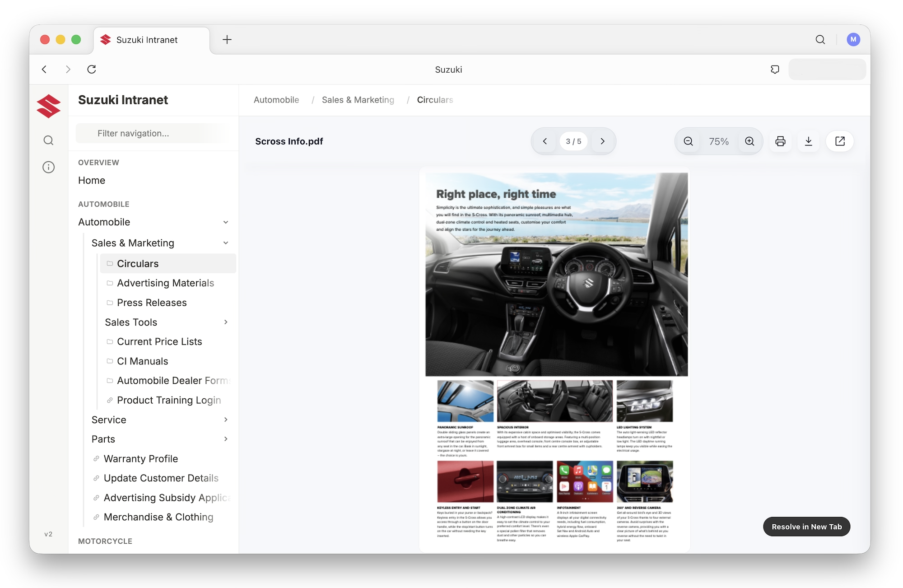Expand the Sales Tools section
The height and width of the screenshot is (588, 903).
point(226,322)
